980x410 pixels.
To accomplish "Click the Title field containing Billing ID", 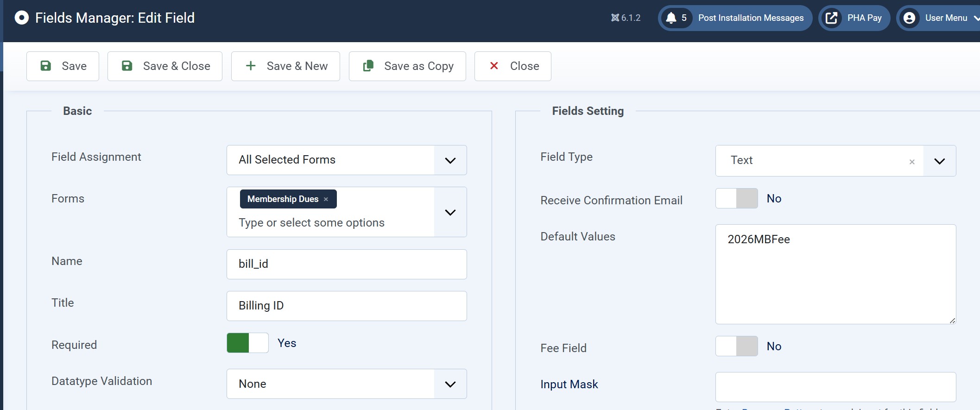I will (x=347, y=306).
